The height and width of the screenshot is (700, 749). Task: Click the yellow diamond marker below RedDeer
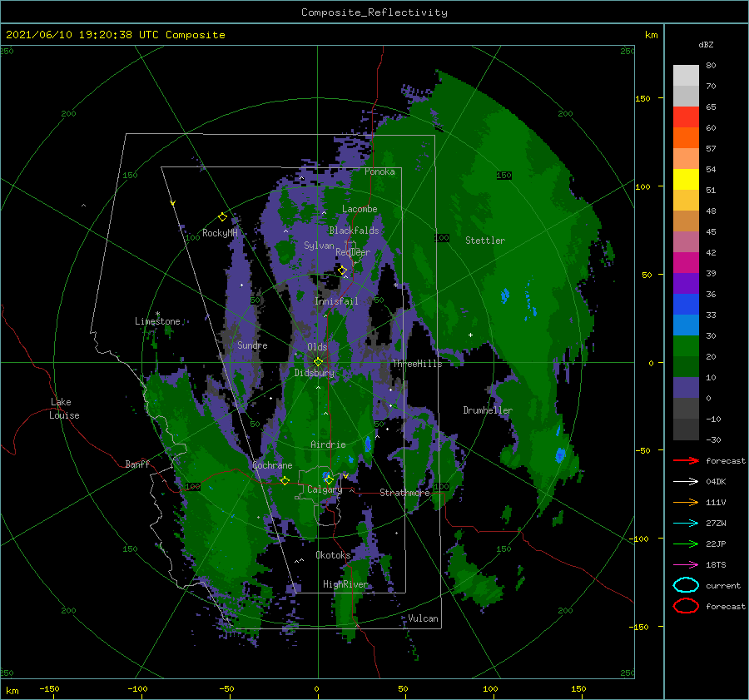click(x=342, y=271)
